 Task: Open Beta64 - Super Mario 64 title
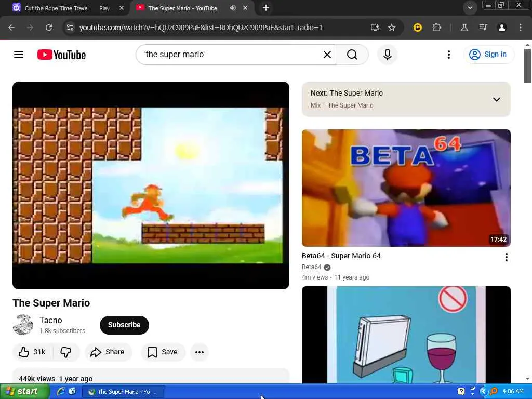pyautogui.click(x=341, y=256)
